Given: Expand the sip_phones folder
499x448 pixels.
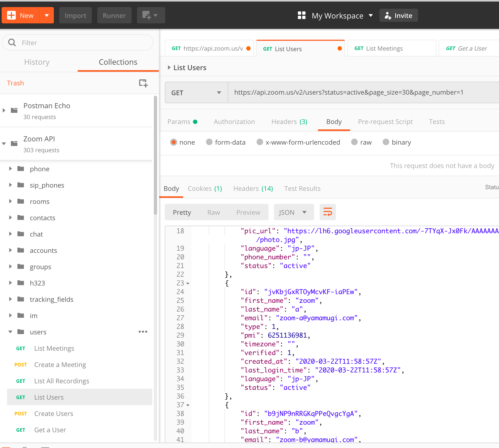Looking at the screenshot, I should click(10, 185).
